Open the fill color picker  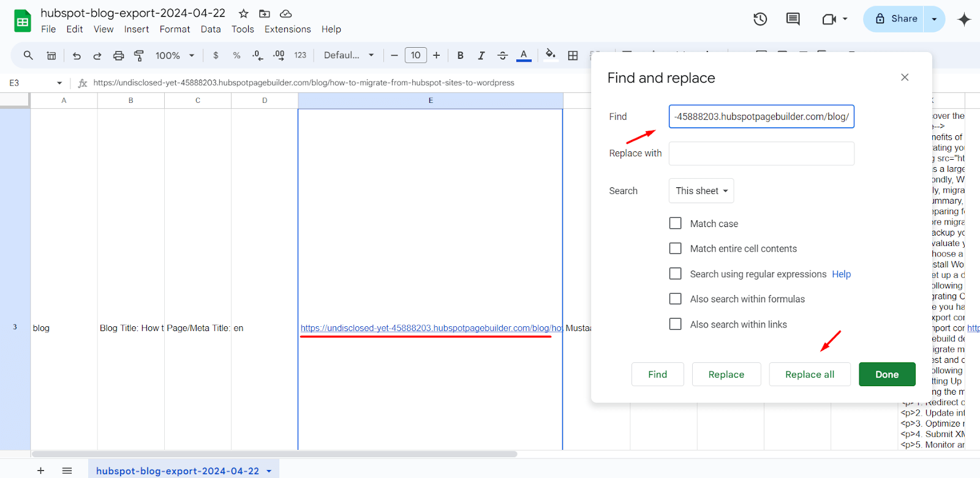[550, 55]
